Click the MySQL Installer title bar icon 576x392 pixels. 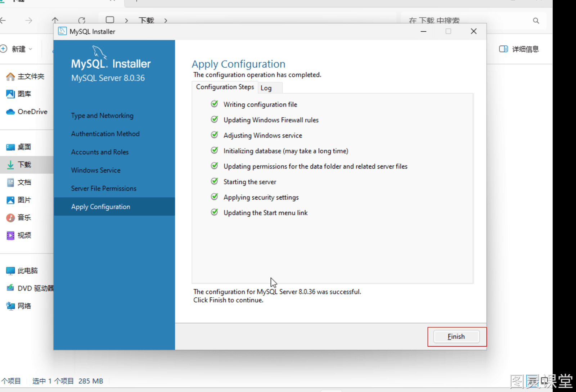click(x=62, y=31)
